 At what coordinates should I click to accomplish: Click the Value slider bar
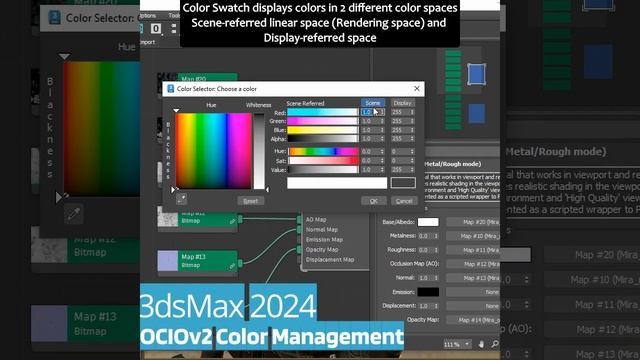323,170
